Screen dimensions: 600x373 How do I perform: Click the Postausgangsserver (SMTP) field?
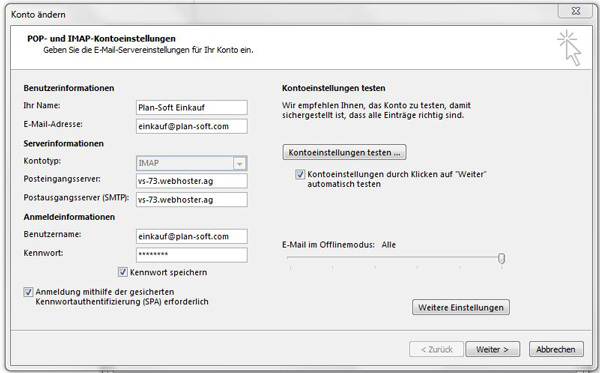pos(192,200)
